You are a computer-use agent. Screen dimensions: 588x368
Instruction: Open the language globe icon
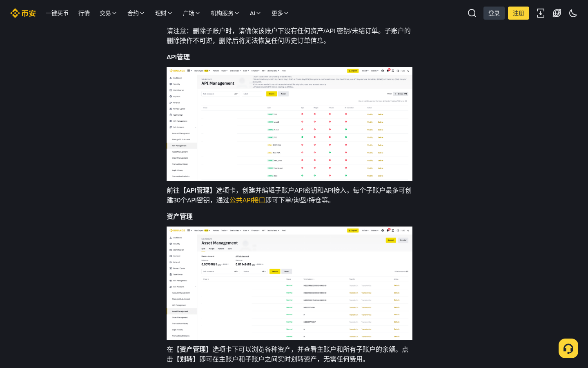pos(557,13)
